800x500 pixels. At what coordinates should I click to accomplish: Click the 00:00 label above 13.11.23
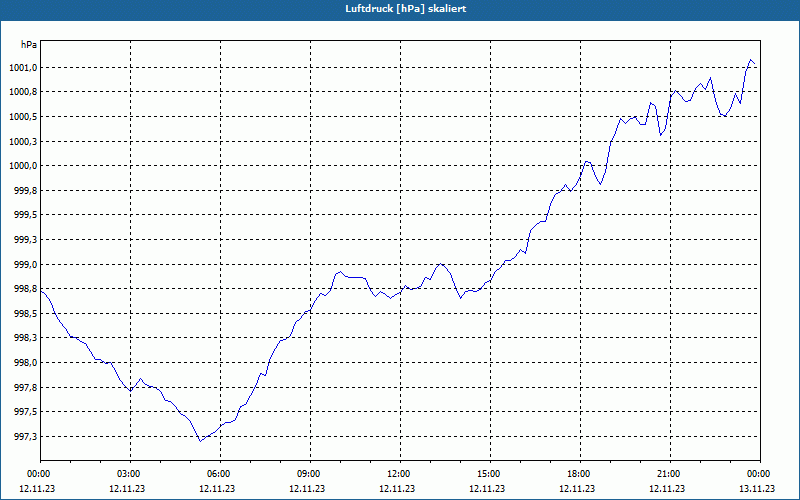(760, 474)
